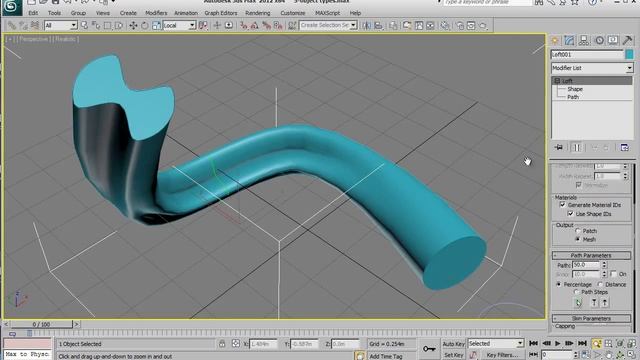
Task: Select the Patch output radio button
Action: click(578, 231)
